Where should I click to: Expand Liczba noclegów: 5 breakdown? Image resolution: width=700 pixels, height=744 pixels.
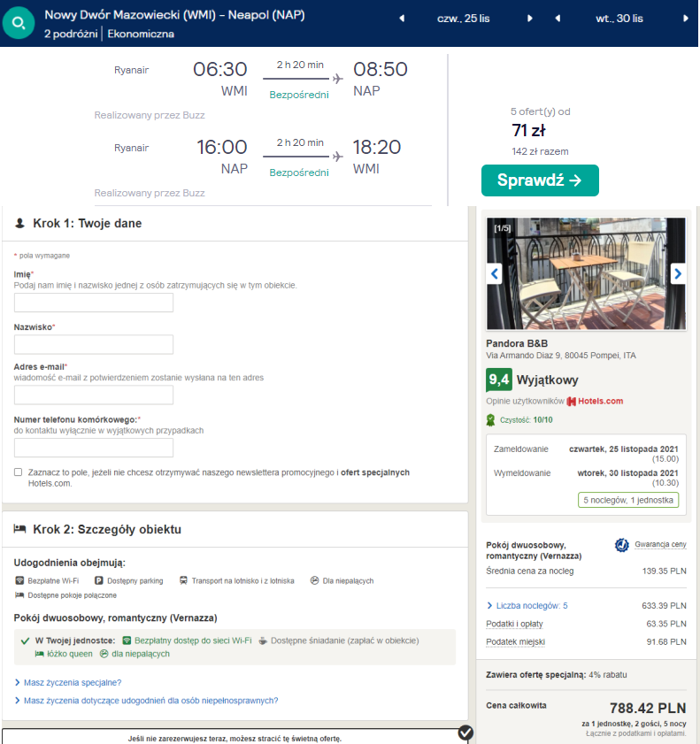click(x=527, y=605)
